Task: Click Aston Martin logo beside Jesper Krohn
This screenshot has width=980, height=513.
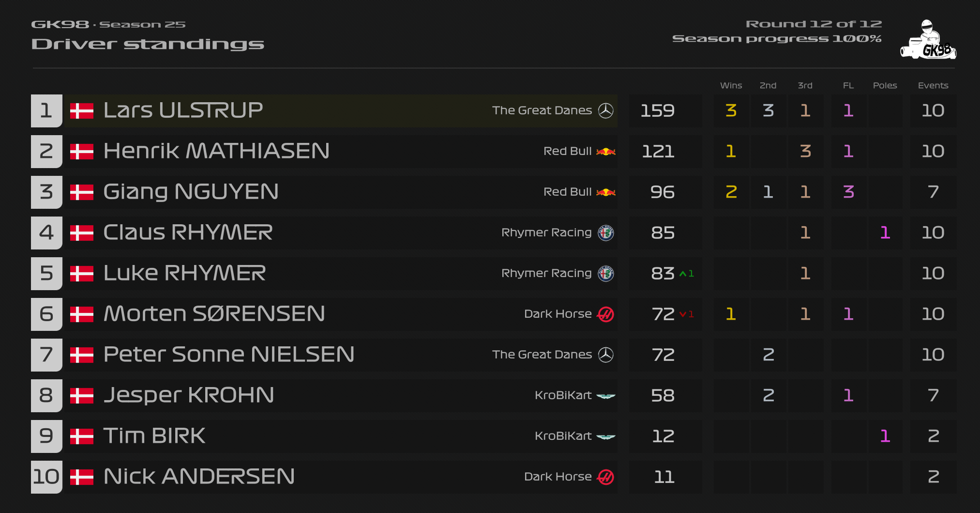Action: [606, 396]
